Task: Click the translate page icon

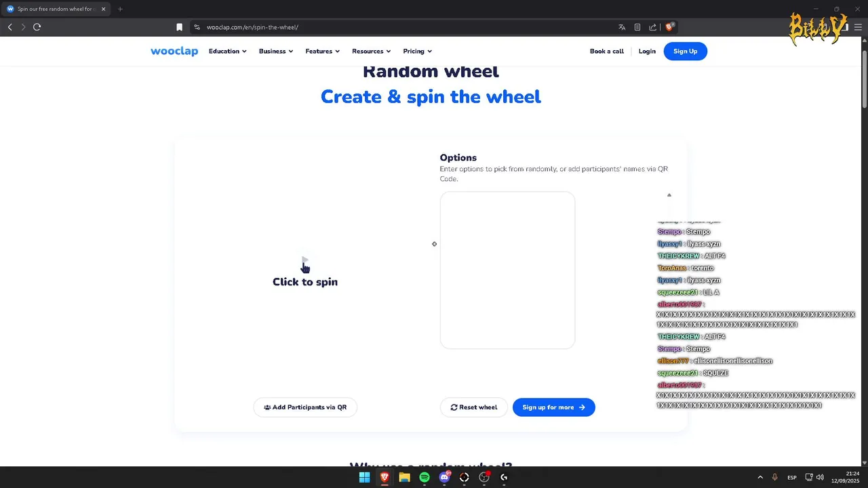Action: tap(622, 27)
